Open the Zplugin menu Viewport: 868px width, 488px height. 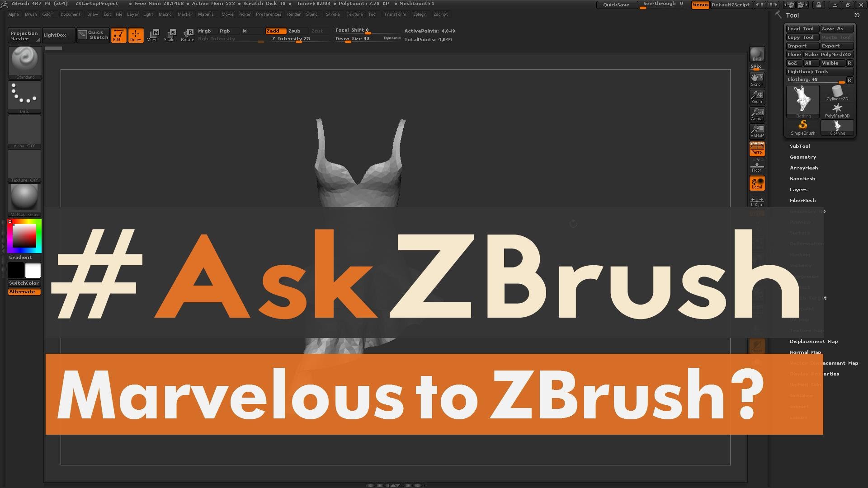pyautogui.click(x=421, y=14)
